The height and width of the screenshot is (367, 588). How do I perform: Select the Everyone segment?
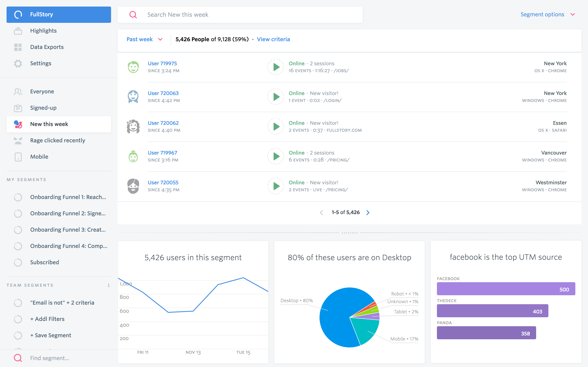[42, 92]
